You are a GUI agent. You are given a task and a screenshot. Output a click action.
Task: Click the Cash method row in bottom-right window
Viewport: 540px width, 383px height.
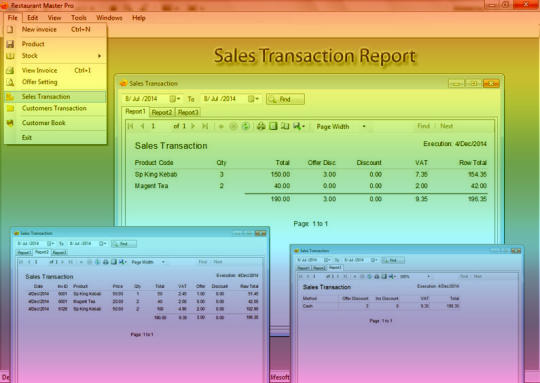(381, 306)
